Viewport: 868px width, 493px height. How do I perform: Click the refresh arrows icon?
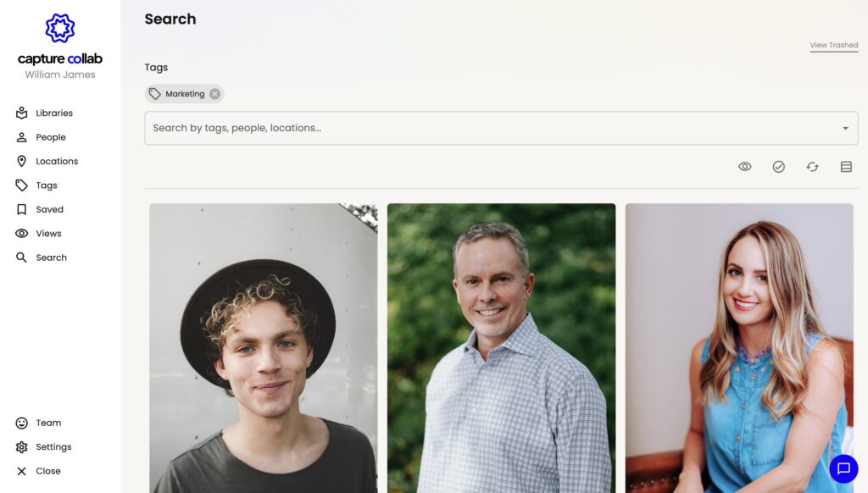pos(812,167)
